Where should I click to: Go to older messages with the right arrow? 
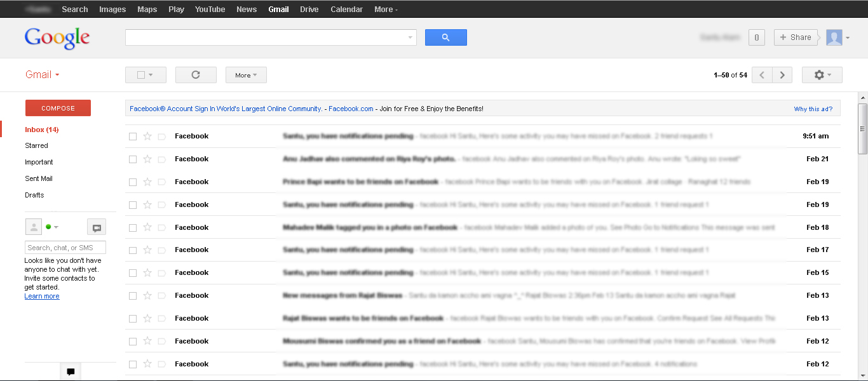pyautogui.click(x=782, y=75)
